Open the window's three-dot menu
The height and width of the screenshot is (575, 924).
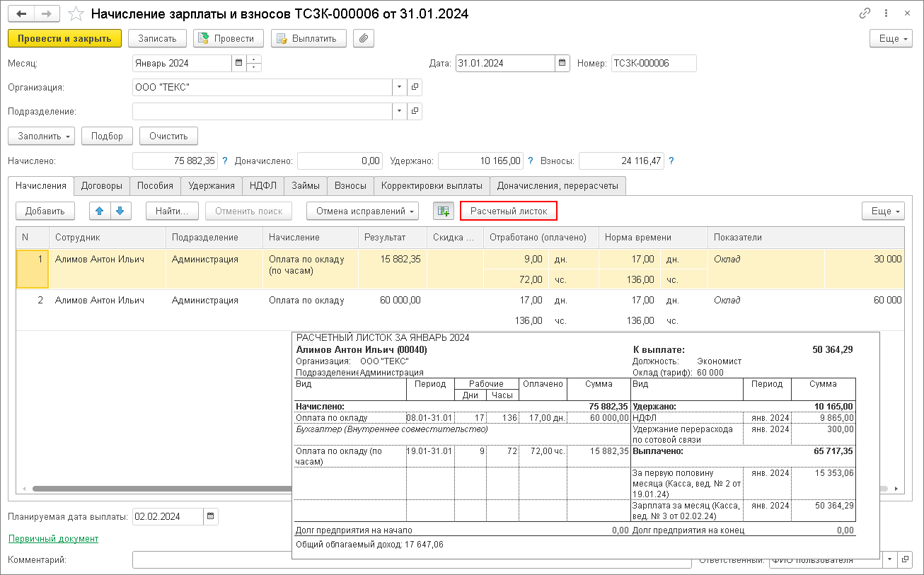pos(887,13)
